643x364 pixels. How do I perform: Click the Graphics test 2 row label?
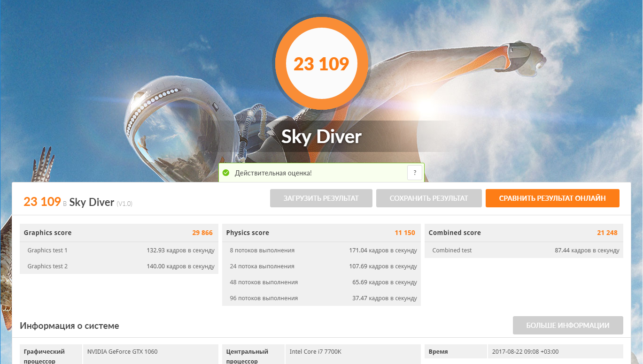[47, 266]
